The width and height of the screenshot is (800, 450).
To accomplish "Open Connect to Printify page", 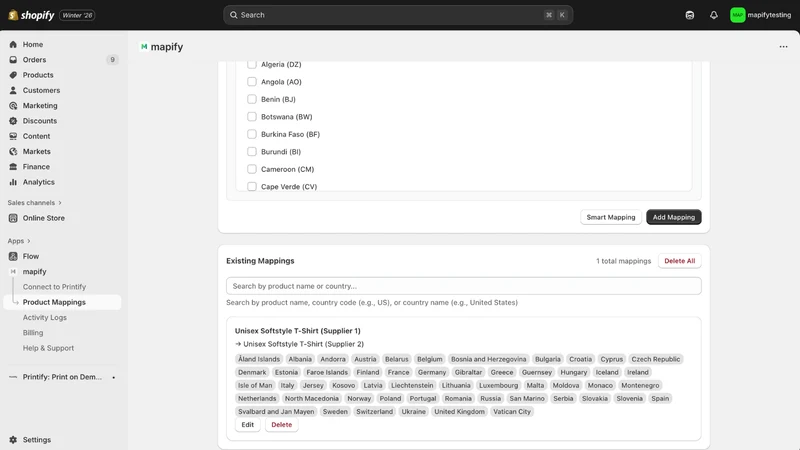I will (x=54, y=287).
